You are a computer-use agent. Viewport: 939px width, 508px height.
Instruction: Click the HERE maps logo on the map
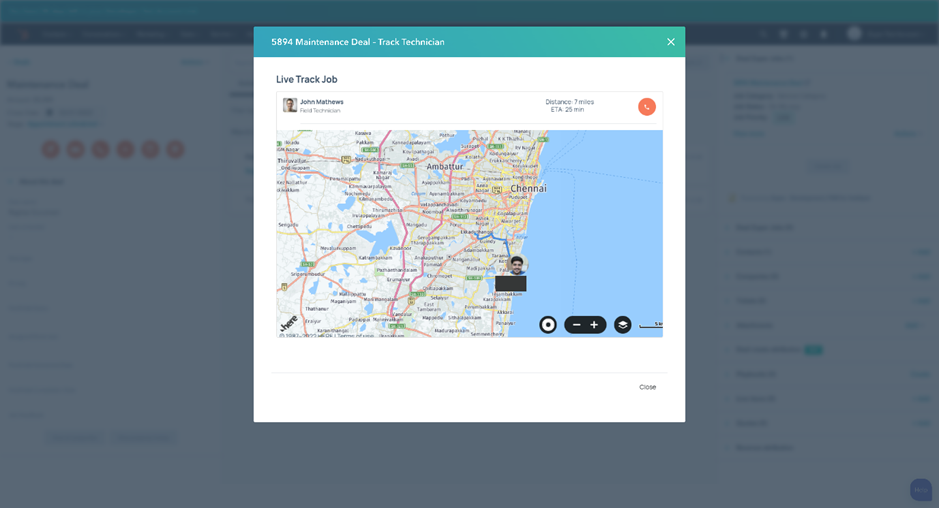click(x=289, y=323)
